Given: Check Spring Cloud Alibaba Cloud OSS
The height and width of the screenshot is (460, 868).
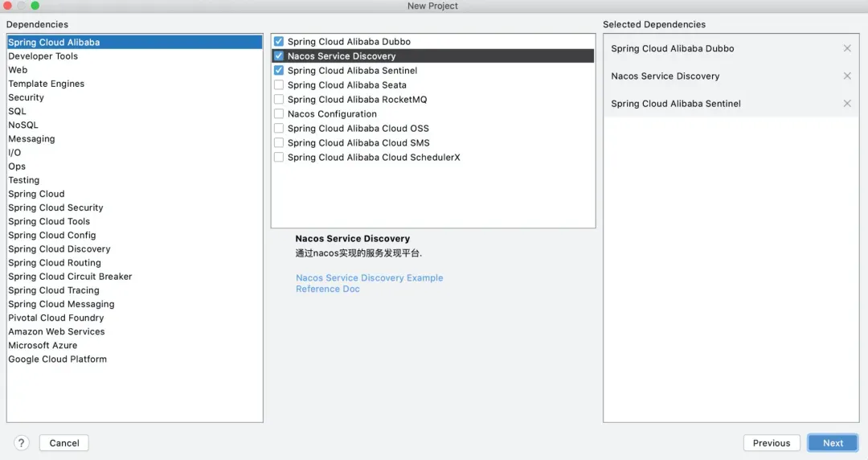Looking at the screenshot, I should 278,128.
